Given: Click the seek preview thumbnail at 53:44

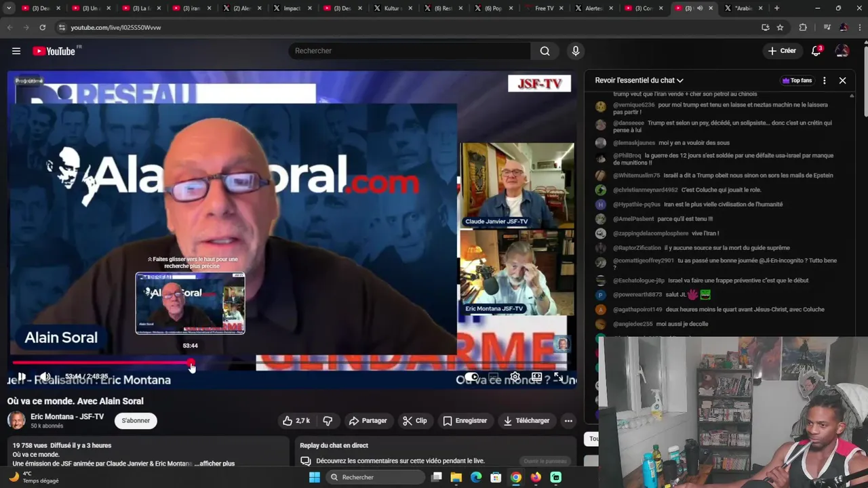Looking at the screenshot, I should point(190,304).
